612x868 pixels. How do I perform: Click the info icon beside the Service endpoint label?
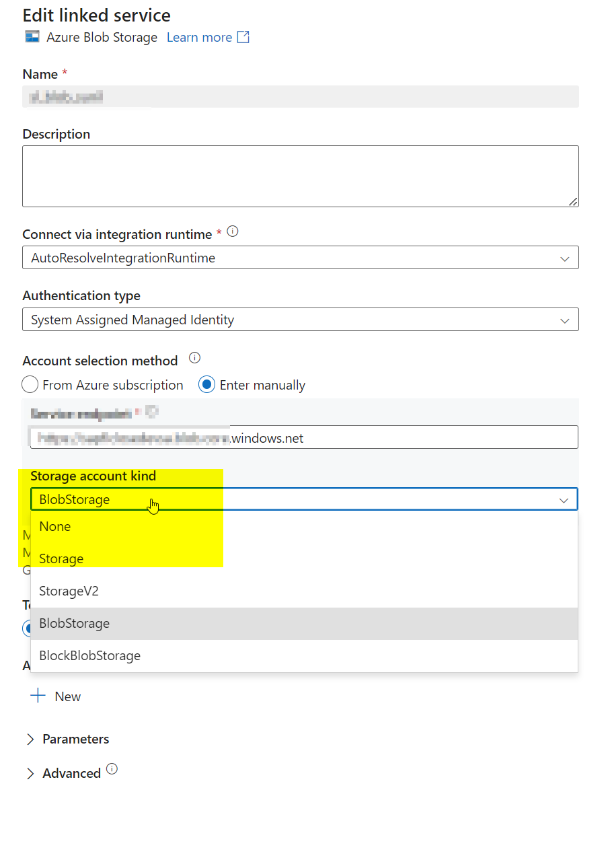pos(153,411)
